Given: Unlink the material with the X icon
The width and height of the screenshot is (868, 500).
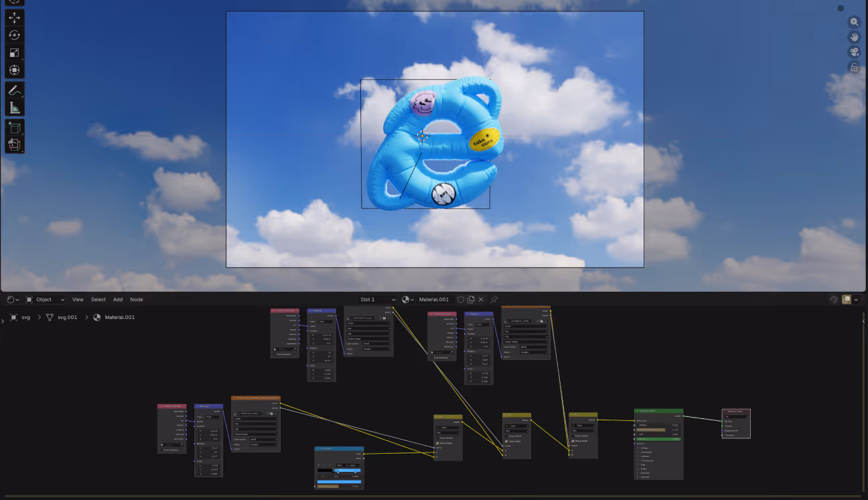Looking at the screenshot, I should tap(481, 300).
